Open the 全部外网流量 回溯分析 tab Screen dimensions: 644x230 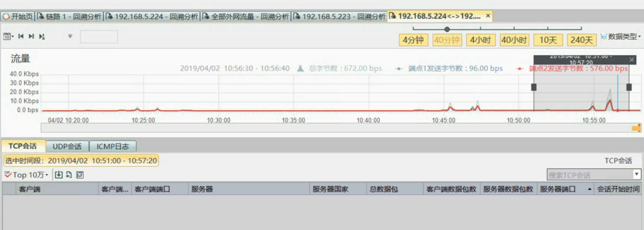[246, 17]
